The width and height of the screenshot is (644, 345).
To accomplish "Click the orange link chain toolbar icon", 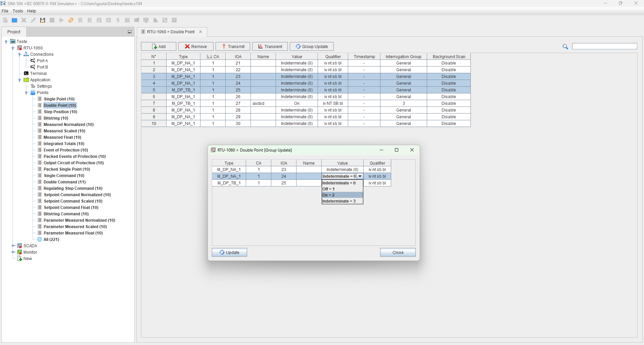I will click(x=71, y=20).
